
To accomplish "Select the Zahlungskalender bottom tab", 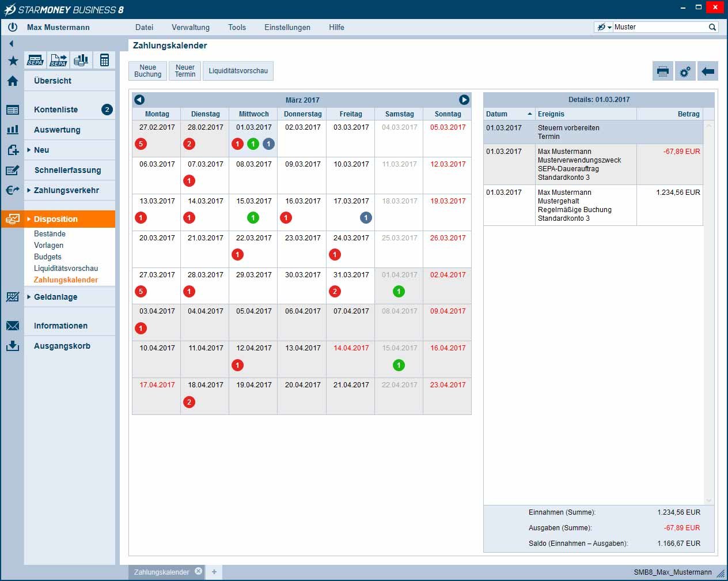I will click(162, 572).
